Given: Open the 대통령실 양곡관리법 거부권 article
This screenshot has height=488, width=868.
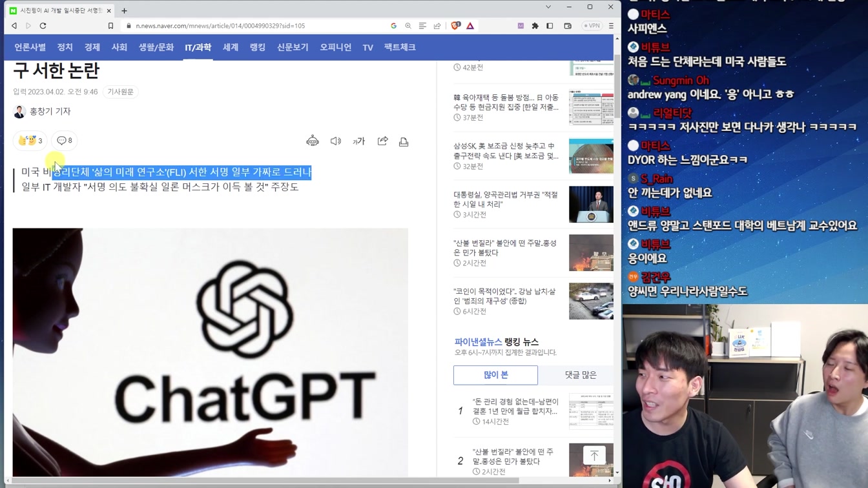Looking at the screenshot, I should (x=506, y=199).
